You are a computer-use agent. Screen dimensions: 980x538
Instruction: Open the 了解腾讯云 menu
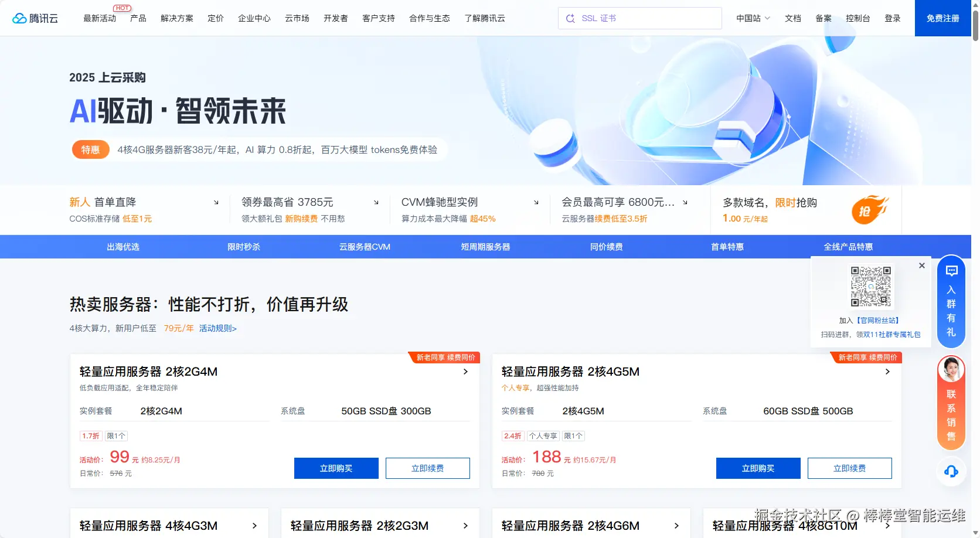[x=485, y=18]
